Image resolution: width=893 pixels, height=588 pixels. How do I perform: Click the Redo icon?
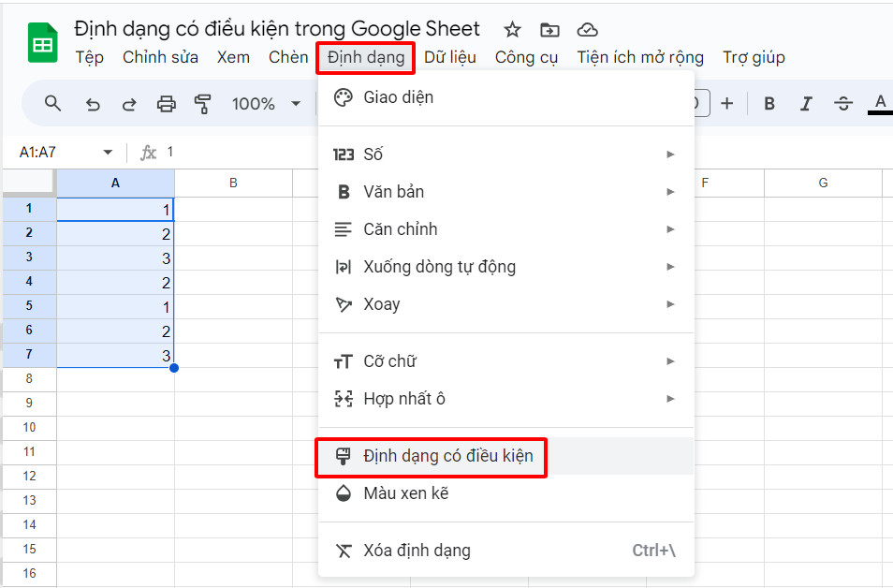tap(129, 103)
